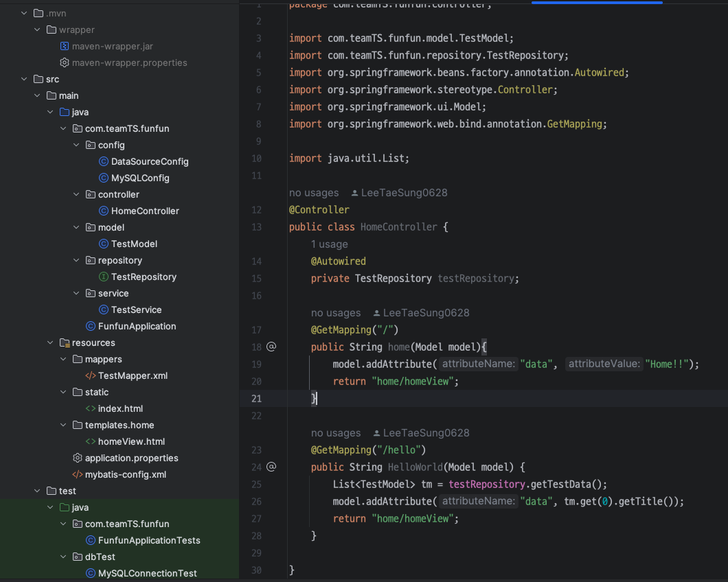Collapse the config package chevron
This screenshot has width=728, height=582.
pos(76,145)
